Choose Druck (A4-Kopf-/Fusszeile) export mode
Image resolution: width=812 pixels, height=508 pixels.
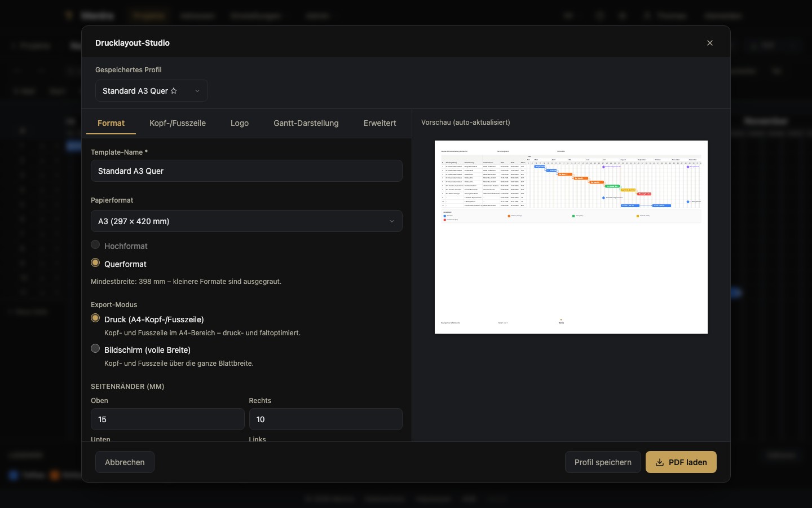coord(95,318)
